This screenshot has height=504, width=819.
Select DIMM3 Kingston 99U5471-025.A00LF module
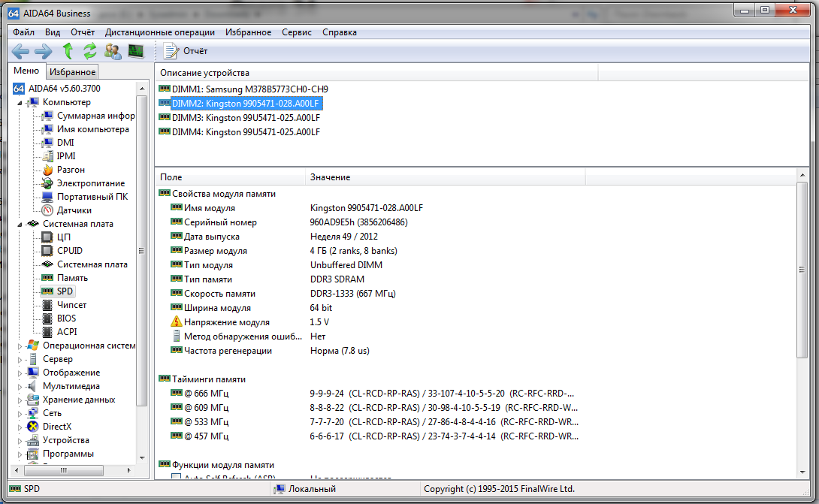tap(246, 117)
